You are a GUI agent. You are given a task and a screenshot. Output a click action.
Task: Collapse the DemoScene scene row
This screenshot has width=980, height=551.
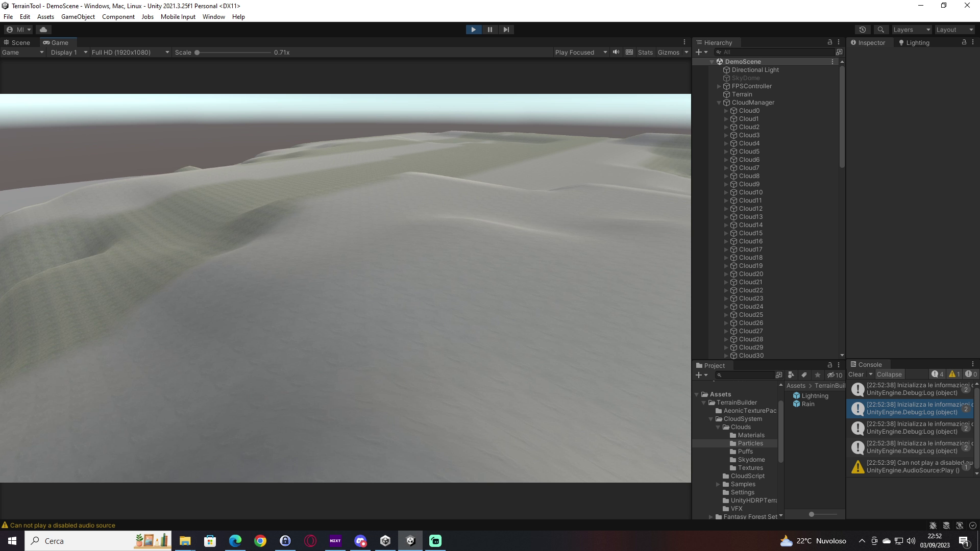(x=712, y=62)
